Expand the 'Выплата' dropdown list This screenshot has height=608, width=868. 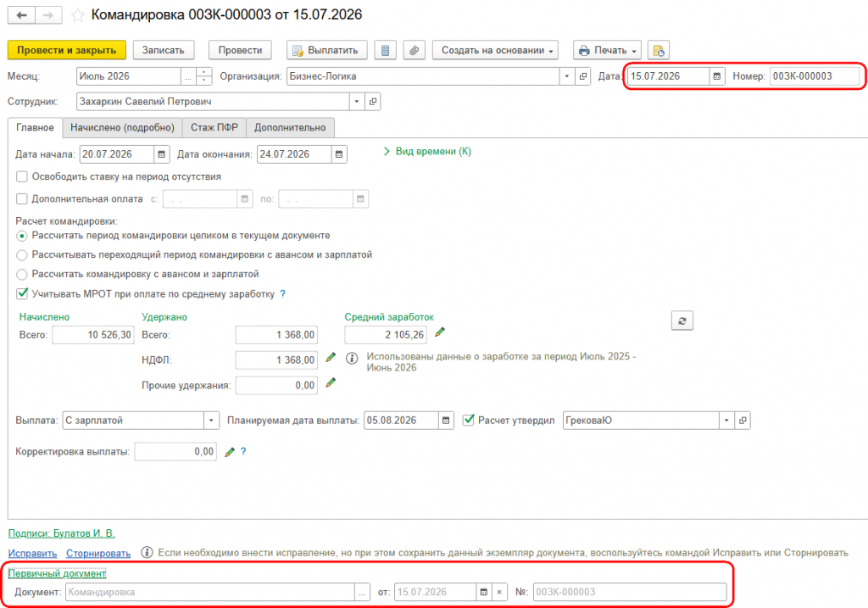211,421
